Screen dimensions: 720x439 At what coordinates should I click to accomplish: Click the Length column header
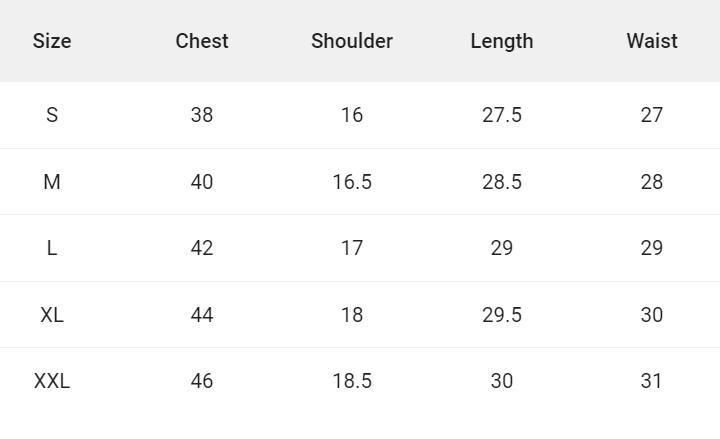pyautogui.click(x=502, y=41)
